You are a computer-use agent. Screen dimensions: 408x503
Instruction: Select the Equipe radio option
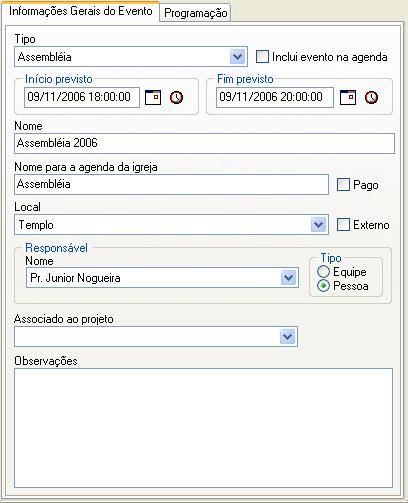[323, 272]
